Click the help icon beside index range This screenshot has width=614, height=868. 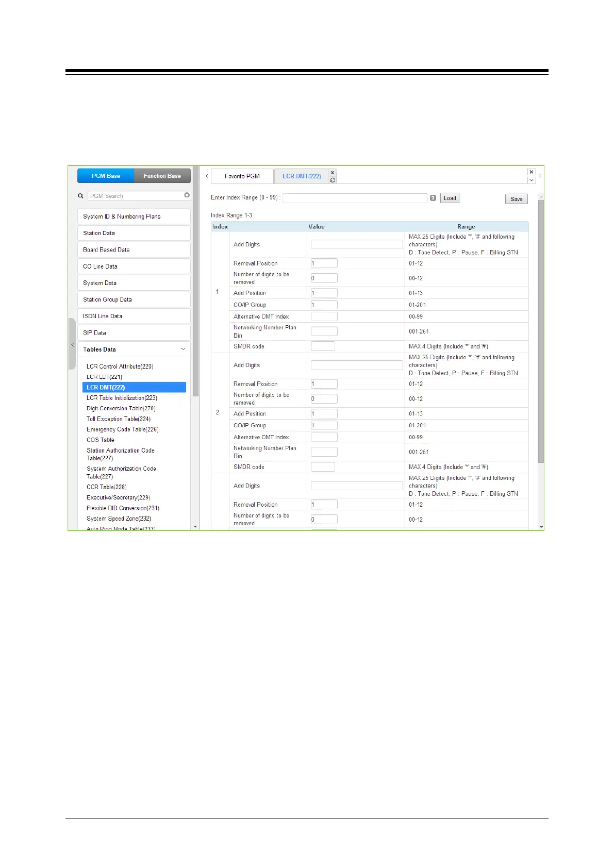pos(433,198)
